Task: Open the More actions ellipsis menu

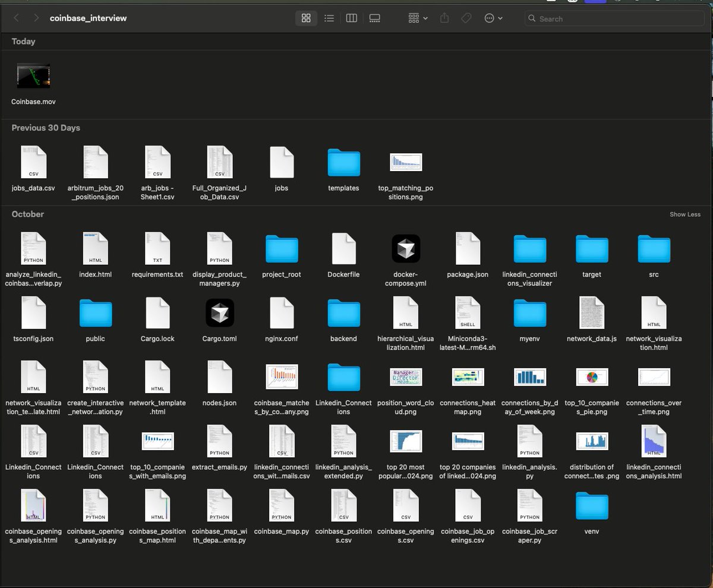Action: point(493,18)
